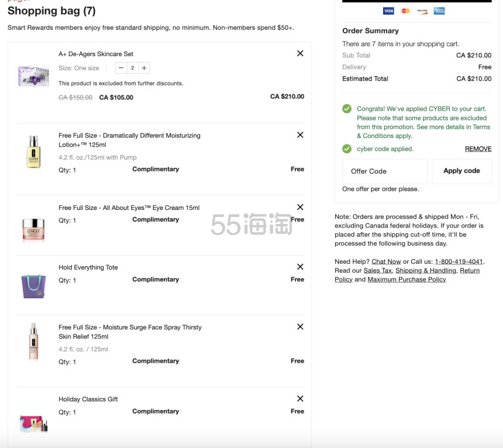Click '4.2 fl. oz. / 125ml' size text
The width and height of the screenshot is (503, 448).
point(83,349)
